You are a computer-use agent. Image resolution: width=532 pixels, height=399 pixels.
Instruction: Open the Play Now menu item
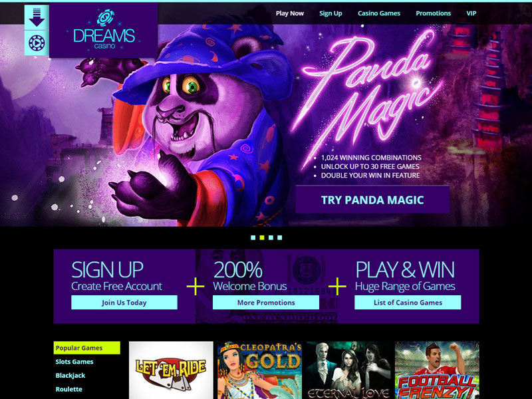click(290, 13)
